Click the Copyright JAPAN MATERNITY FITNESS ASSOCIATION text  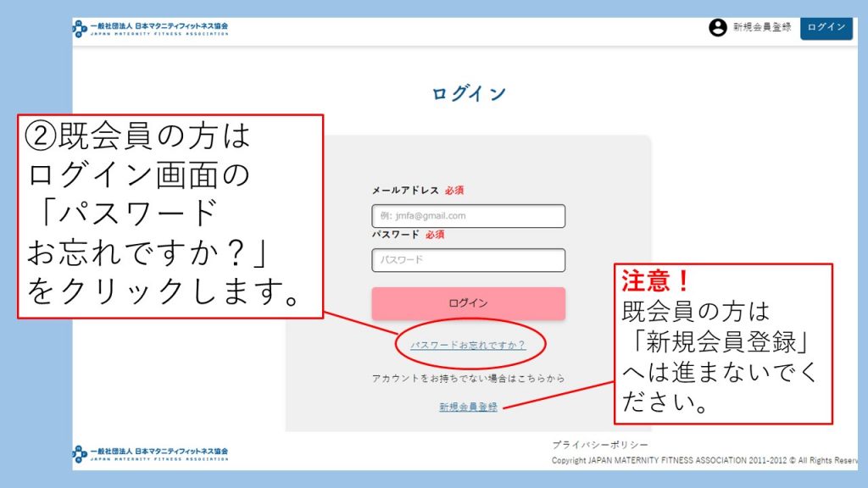coord(704,460)
